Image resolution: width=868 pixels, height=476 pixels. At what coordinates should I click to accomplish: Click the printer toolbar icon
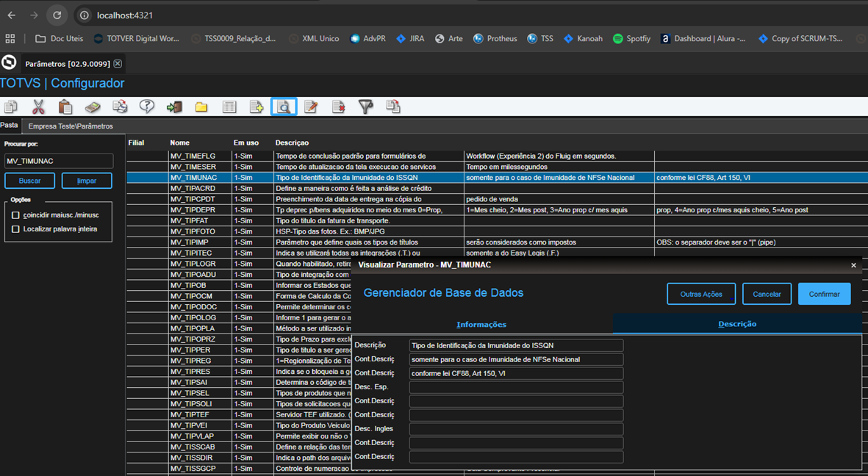120,107
